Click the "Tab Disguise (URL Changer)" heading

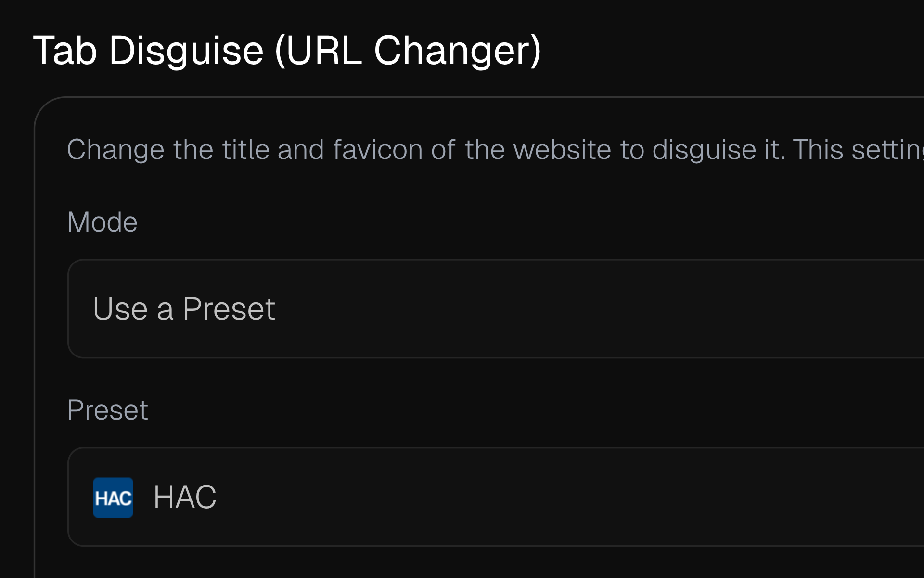[287, 51]
